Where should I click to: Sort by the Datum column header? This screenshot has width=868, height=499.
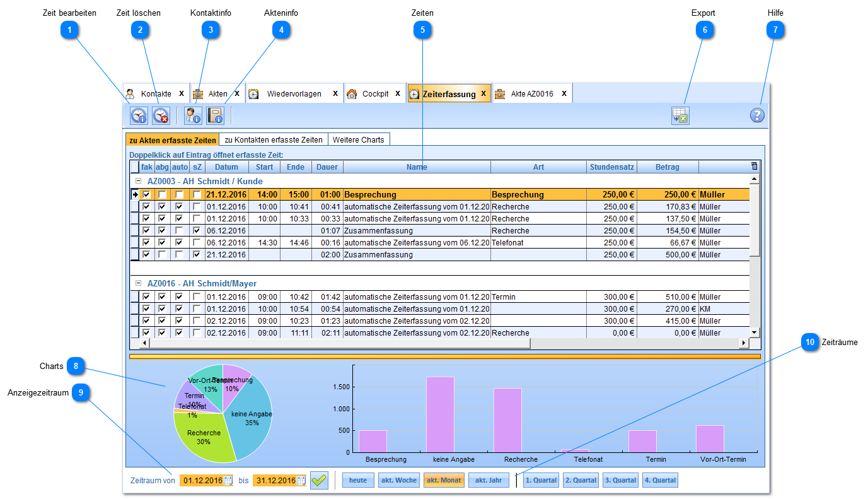226,167
